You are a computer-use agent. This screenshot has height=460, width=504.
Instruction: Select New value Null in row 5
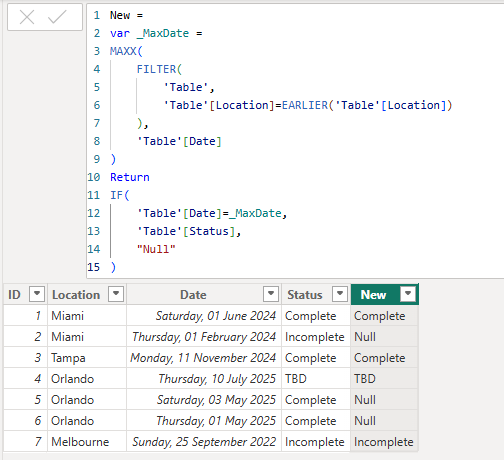(x=384, y=400)
